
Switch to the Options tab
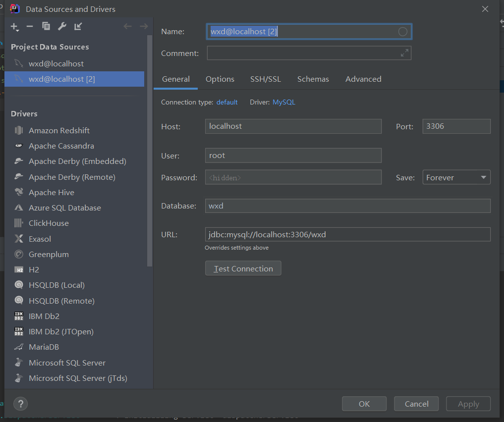220,79
